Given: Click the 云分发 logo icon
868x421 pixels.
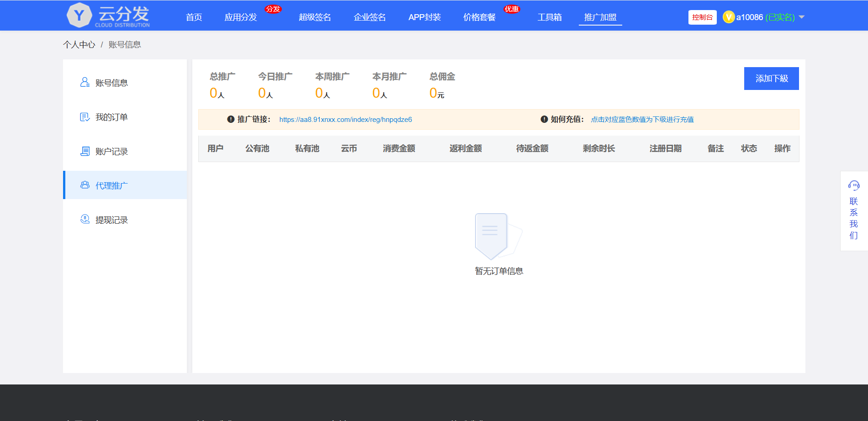Looking at the screenshot, I should click(79, 16).
